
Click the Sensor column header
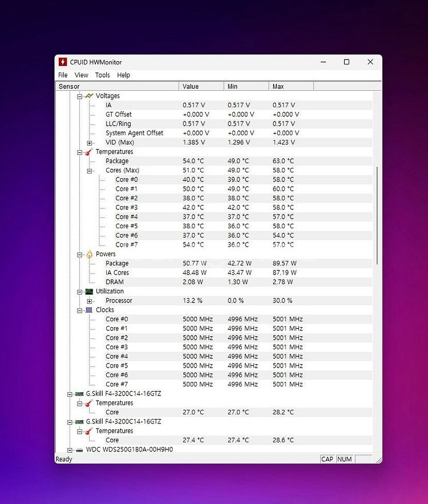tap(117, 86)
